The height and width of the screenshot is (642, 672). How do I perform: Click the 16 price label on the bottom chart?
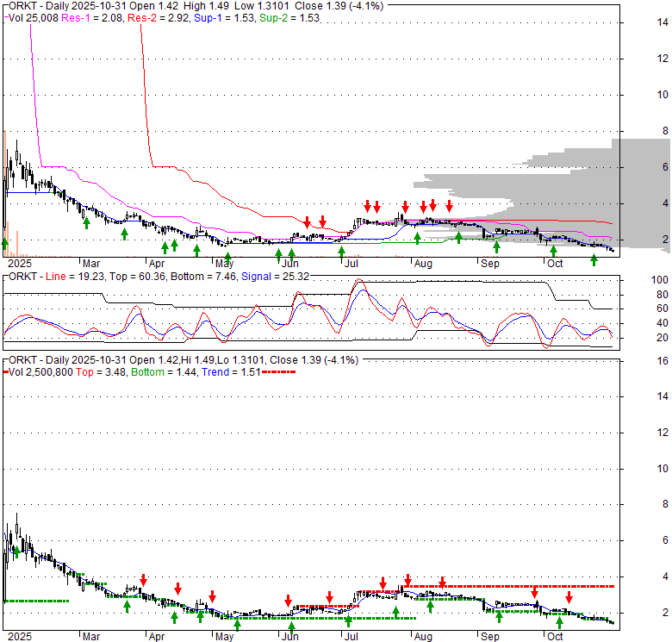pyautogui.click(x=663, y=361)
